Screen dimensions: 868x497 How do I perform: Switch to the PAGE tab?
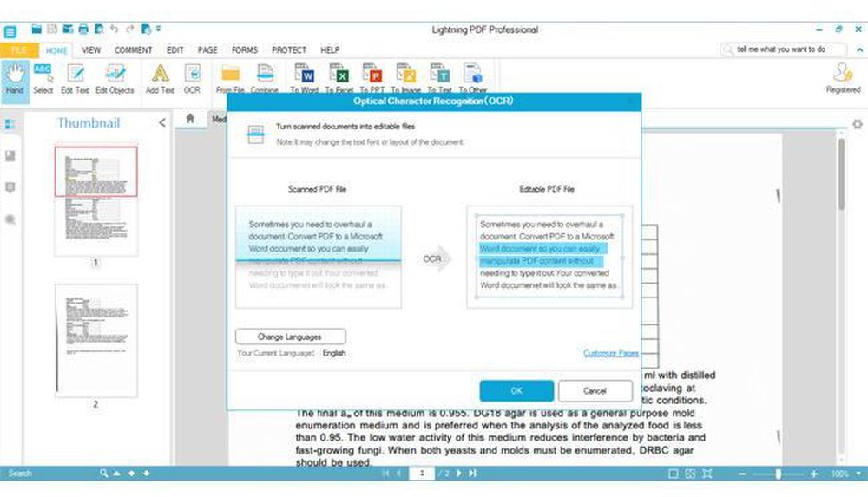(x=207, y=49)
